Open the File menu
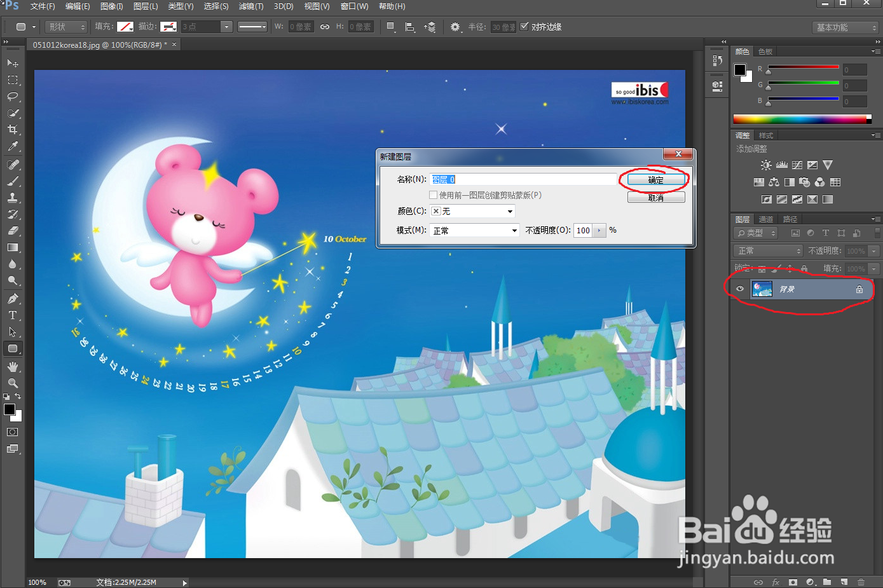883x588 pixels. point(43,6)
